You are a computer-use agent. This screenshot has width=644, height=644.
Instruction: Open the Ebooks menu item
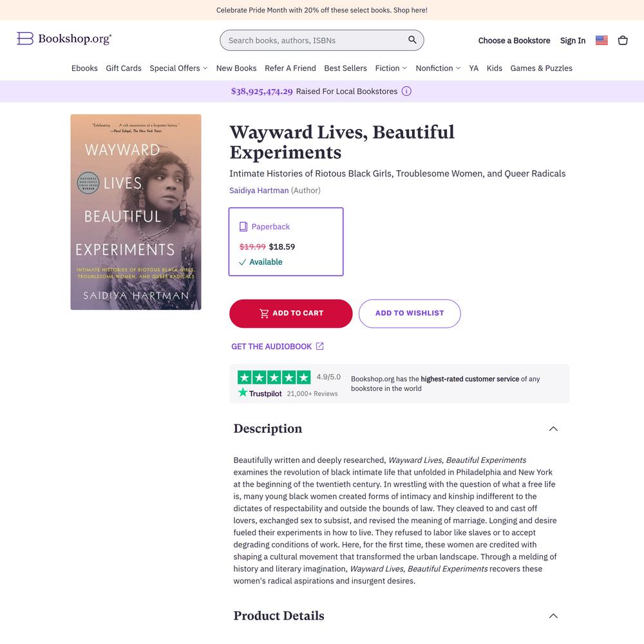coord(84,68)
